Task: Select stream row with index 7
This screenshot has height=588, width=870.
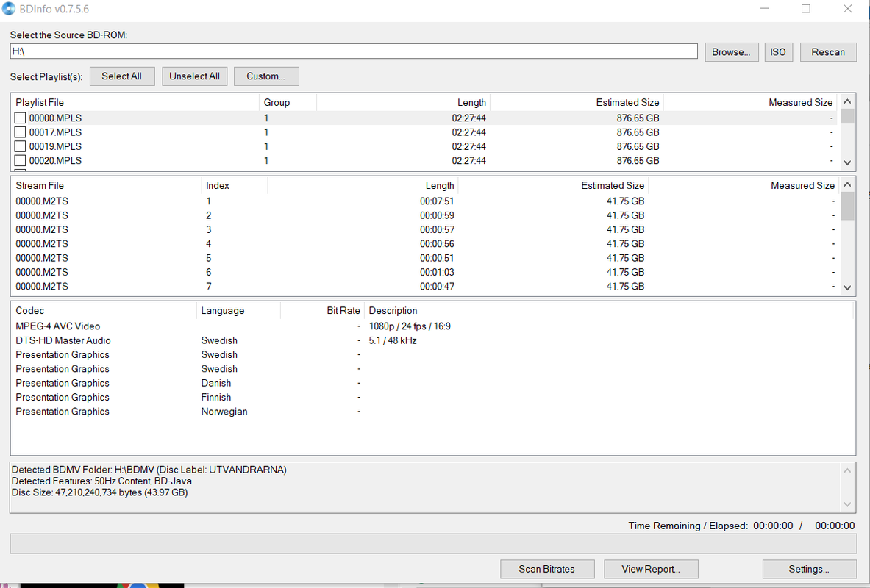Action: (x=426, y=286)
